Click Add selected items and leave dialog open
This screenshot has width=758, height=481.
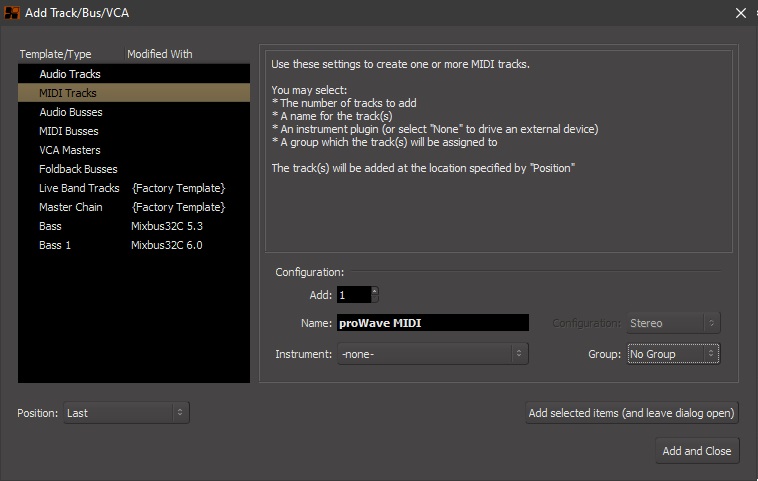pyautogui.click(x=631, y=413)
